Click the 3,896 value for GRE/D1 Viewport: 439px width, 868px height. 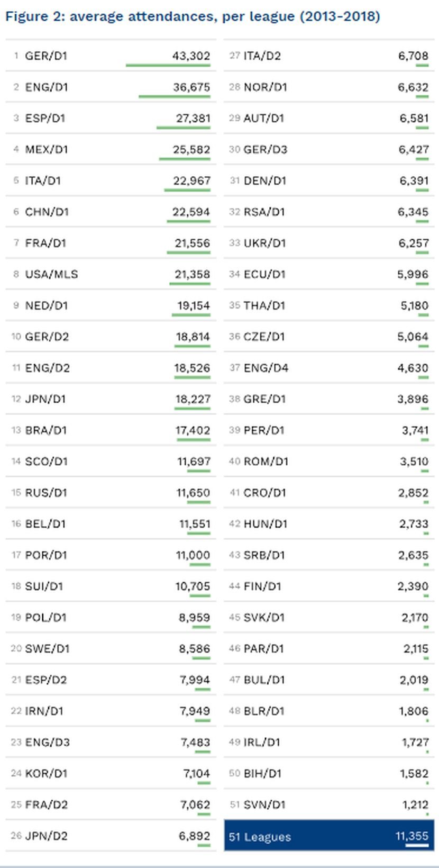pyautogui.click(x=413, y=399)
